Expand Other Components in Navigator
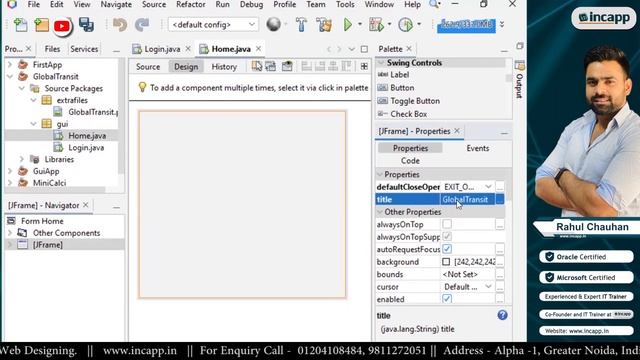The width and height of the screenshot is (640, 360). coord(10,233)
